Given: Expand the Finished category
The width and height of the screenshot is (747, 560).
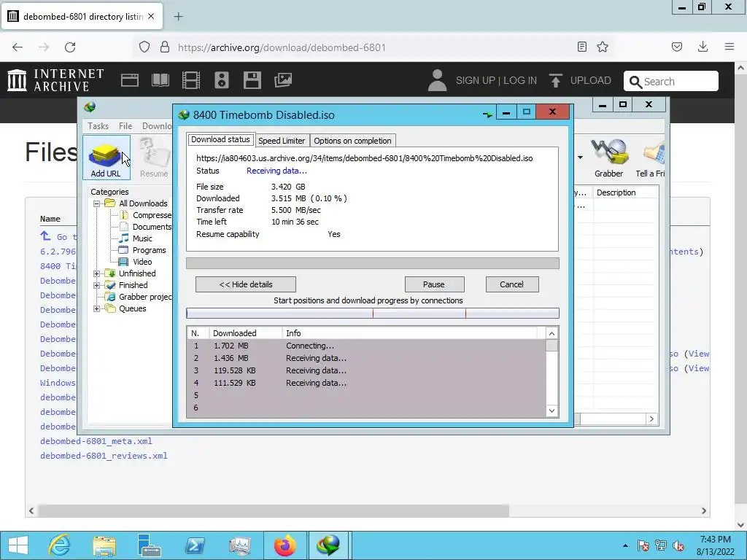Looking at the screenshot, I should [x=97, y=285].
